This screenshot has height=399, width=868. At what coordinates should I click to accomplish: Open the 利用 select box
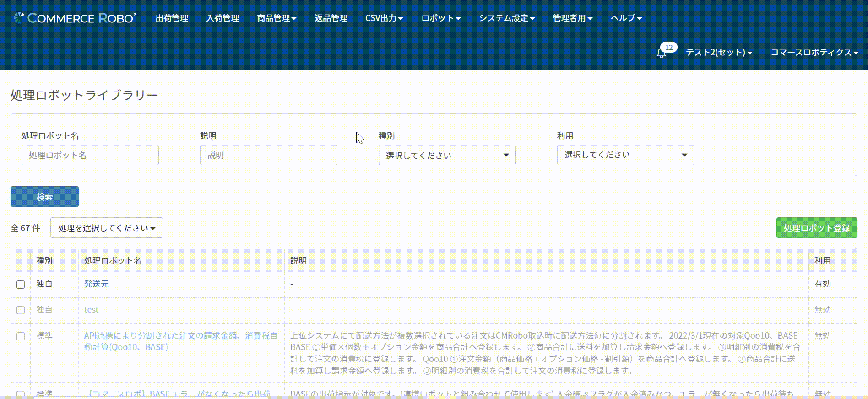(626, 155)
